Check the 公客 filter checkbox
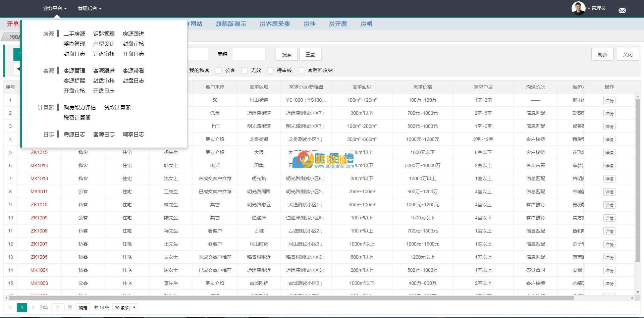This screenshot has width=644, height=318. point(219,70)
